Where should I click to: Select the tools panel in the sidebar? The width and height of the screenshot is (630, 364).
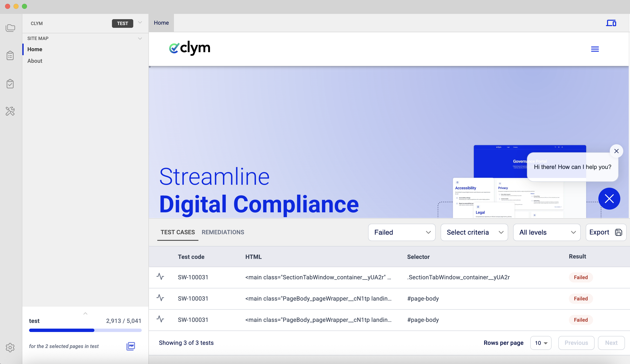[10, 111]
